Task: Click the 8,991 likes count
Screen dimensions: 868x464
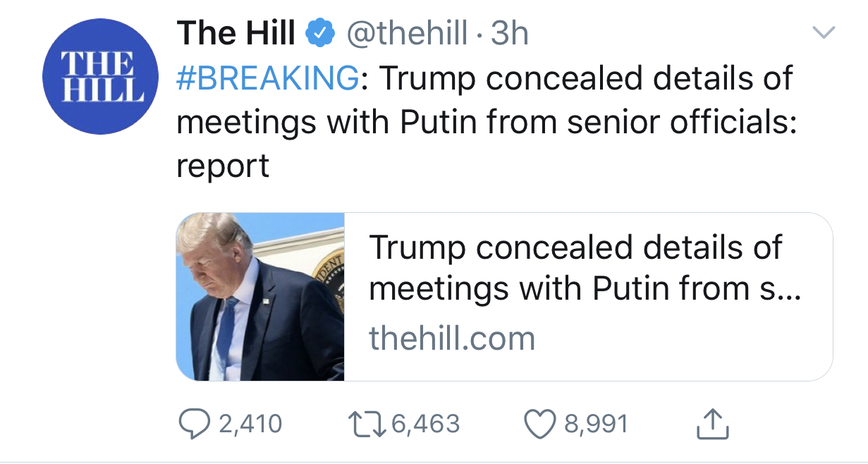Action: coord(595,424)
